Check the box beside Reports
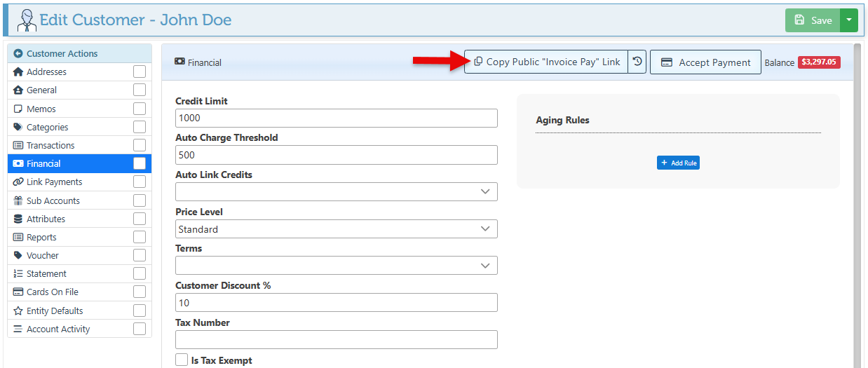 point(140,237)
